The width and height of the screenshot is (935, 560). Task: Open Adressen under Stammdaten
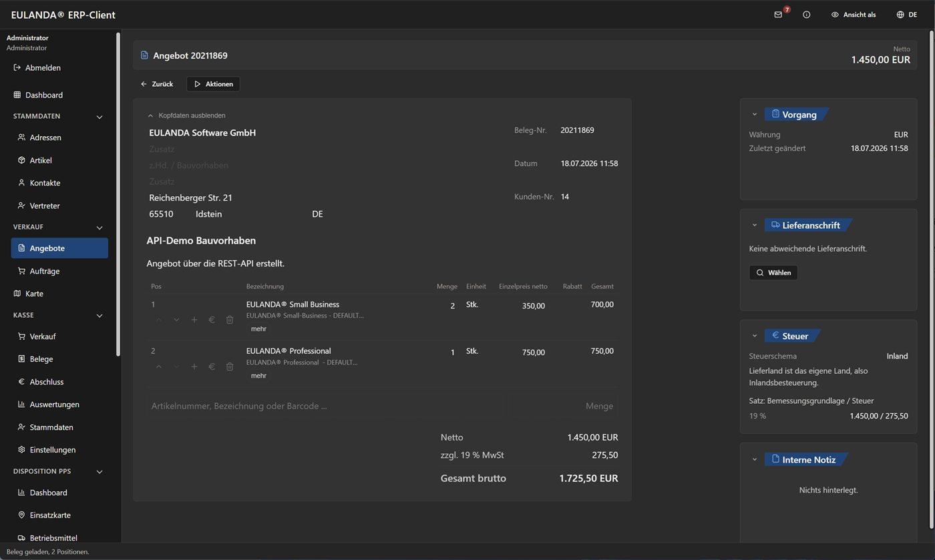59,137
